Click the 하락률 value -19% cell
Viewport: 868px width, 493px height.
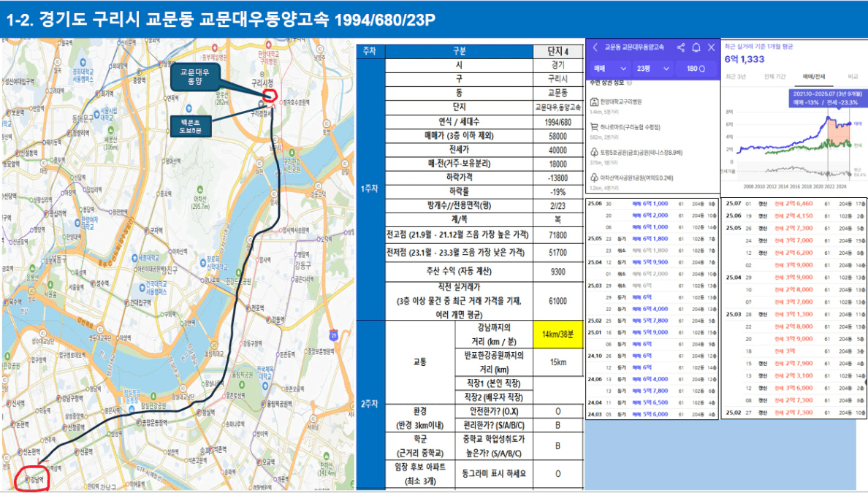tap(558, 192)
